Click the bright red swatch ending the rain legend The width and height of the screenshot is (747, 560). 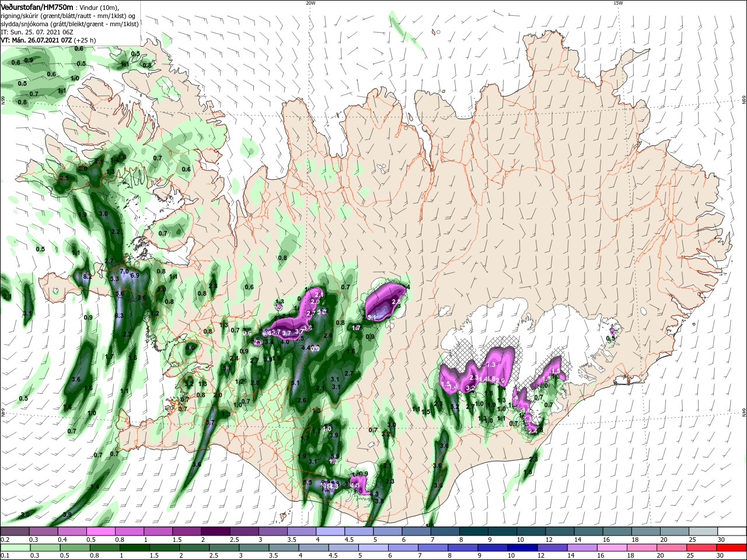click(x=732, y=547)
